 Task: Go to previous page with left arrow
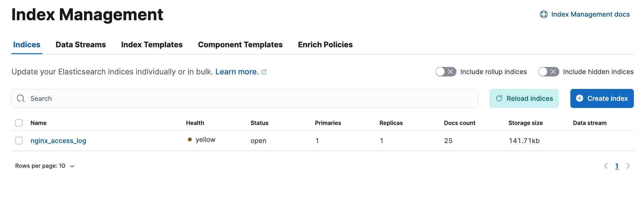tap(606, 166)
